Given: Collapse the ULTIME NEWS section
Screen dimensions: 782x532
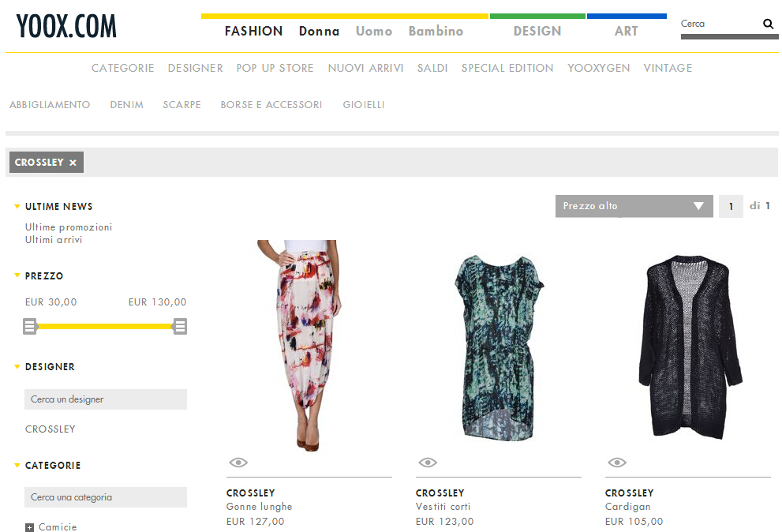Looking at the screenshot, I should [x=17, y=207].
